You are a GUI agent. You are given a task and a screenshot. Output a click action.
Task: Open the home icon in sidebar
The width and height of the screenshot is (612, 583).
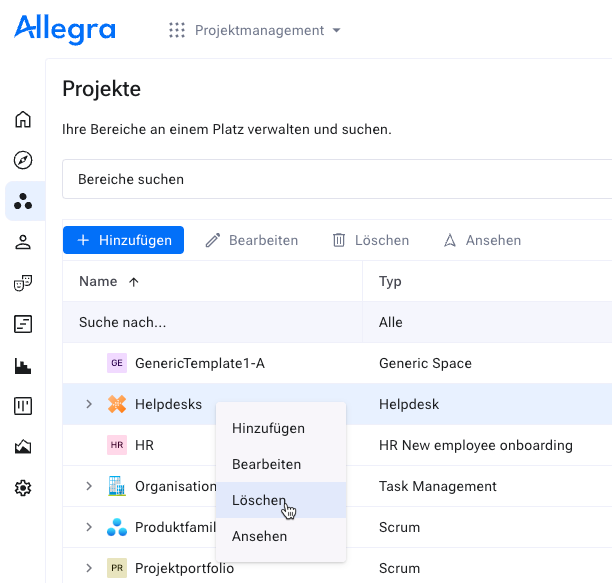(23, 120)
